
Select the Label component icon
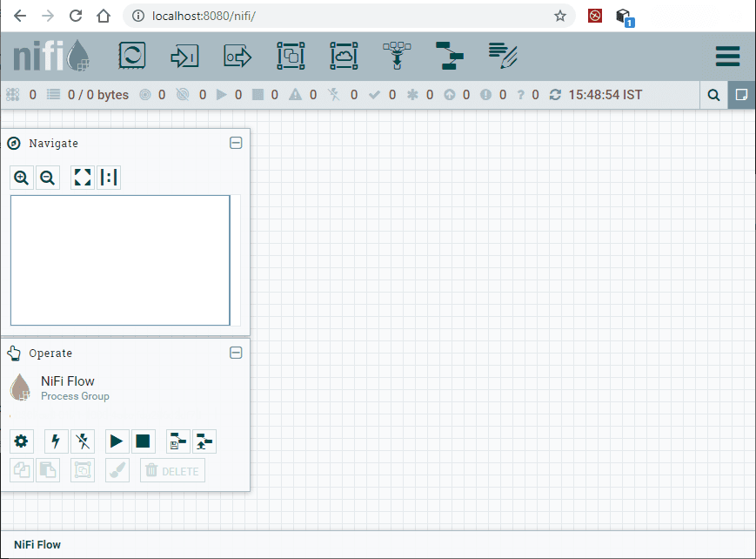pos(504,57)
